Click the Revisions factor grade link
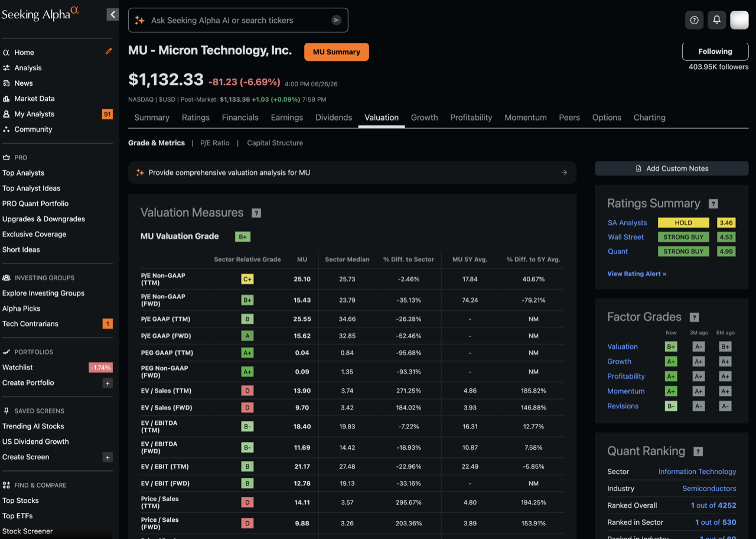 pos(623,406)
